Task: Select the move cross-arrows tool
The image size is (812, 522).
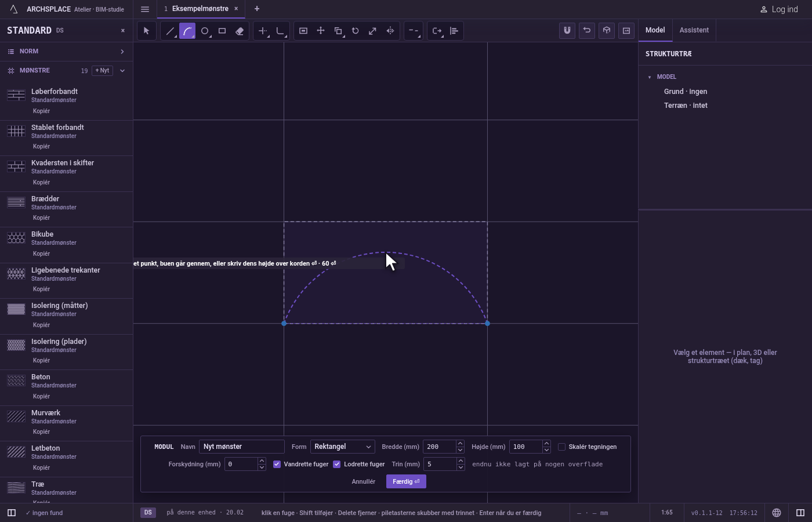Action: [321, 31]
